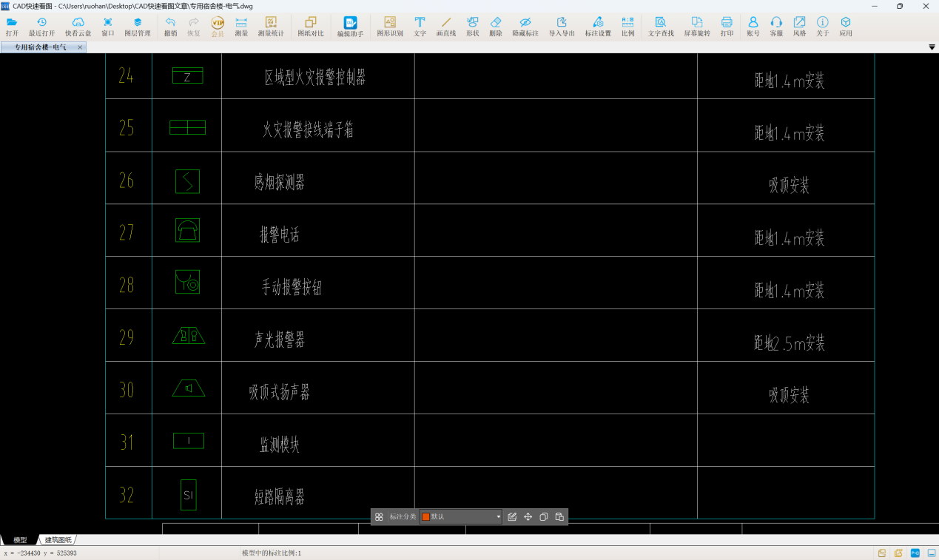The height and width of the screenshot is (560, 939).
Task: Open 快看云盘 cloud drive
Action: pyautogui.click(x=78, y=27)
